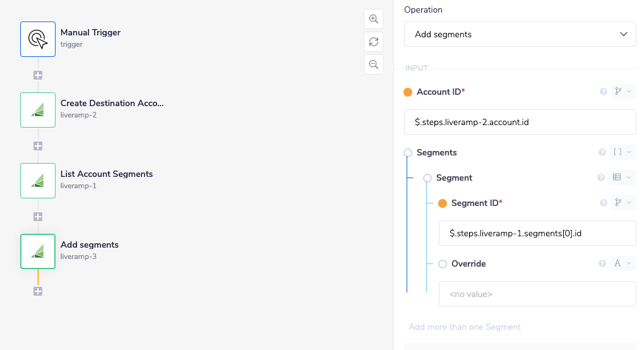Open the Segments array type dropdown
The image size is (644, 350).
623,152
